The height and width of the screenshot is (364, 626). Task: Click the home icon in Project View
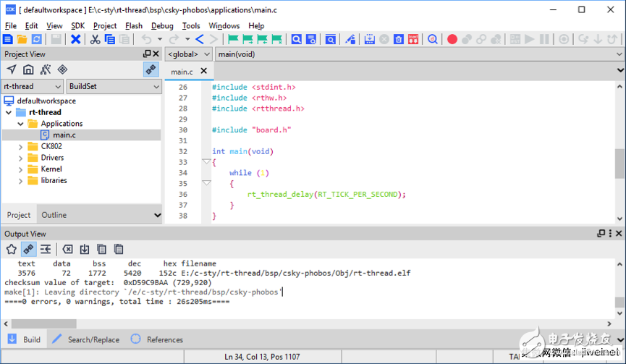click(28, 69)
